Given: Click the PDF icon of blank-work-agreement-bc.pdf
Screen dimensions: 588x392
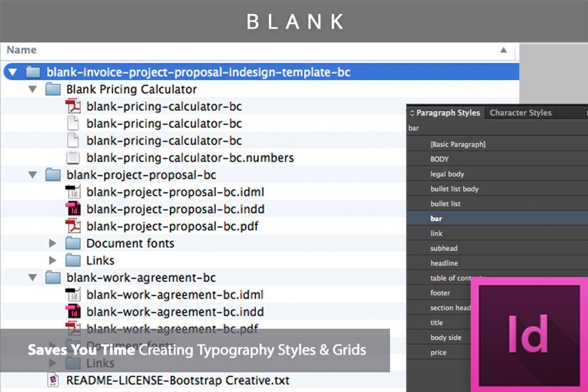Looking at the screenshot, I should [x=73, y=328].
